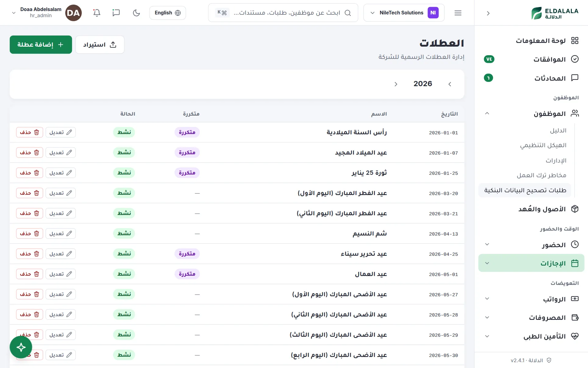Open لوحة المعلومات dashboard
The height and width of the screenshot is (368, 588).
(531, 40)
